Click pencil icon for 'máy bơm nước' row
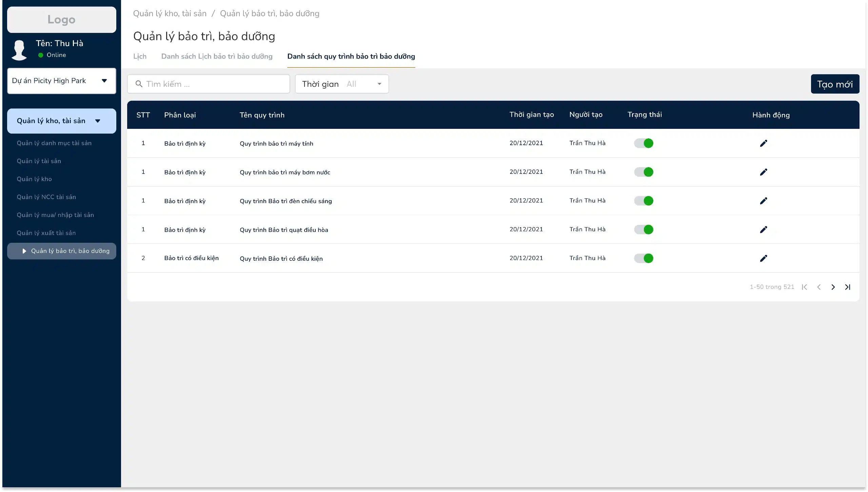The image size is (868, 492). [763, 172]
